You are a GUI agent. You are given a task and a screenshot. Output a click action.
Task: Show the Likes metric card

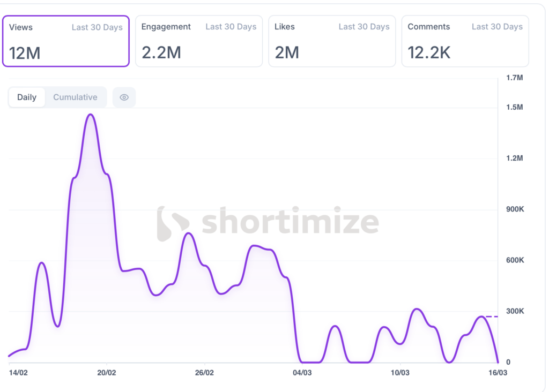[332, 41]
